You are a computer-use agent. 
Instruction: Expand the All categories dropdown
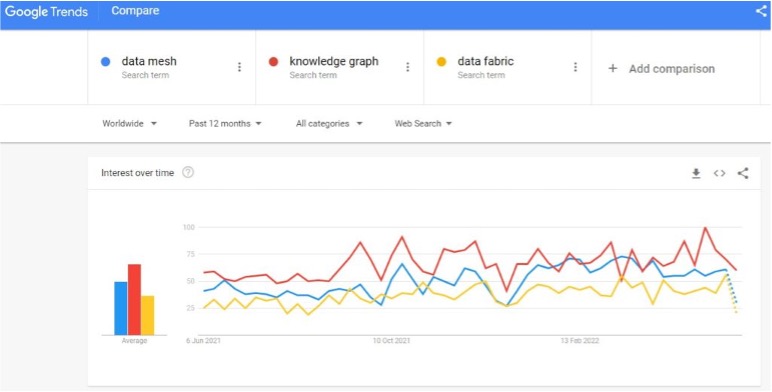[329, 124]
